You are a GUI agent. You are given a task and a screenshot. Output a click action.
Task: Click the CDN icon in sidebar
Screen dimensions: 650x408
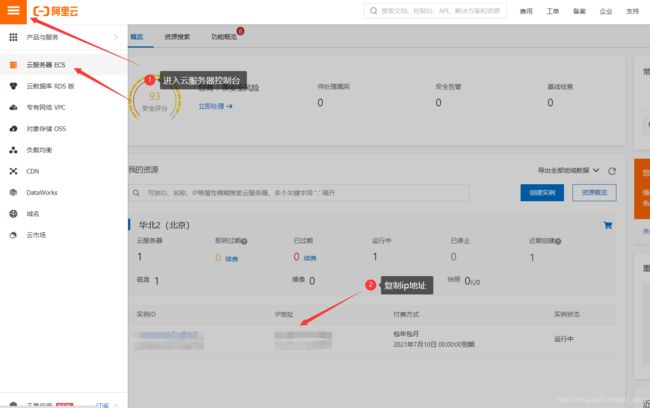tap(13, 171)
